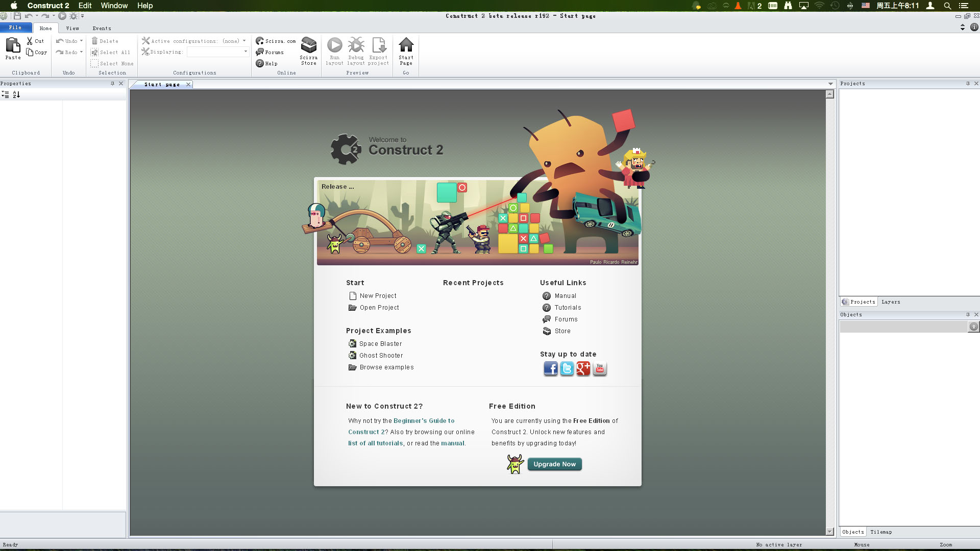Click the Objects panel search field

(x=903, y=327)
